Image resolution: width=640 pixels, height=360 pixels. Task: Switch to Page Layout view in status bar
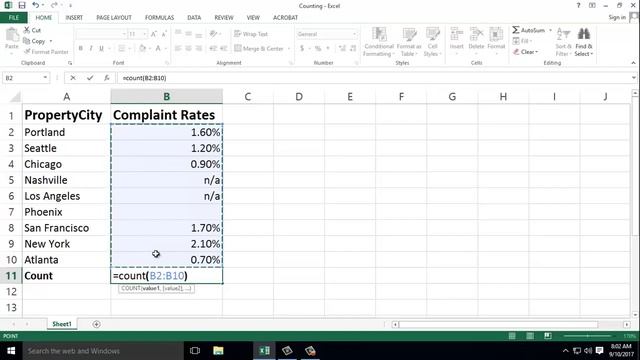coord(530,336)
